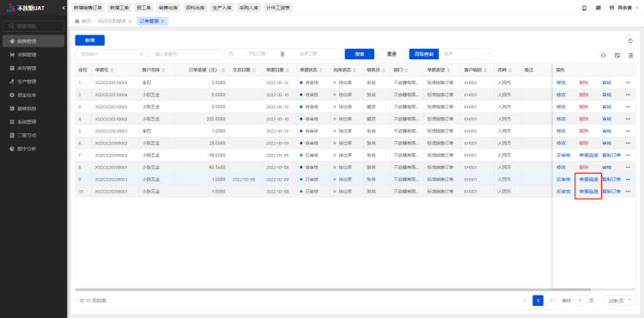644x318 pixels.
Task: Sort the table by 单据号 column
Action: 112,70
